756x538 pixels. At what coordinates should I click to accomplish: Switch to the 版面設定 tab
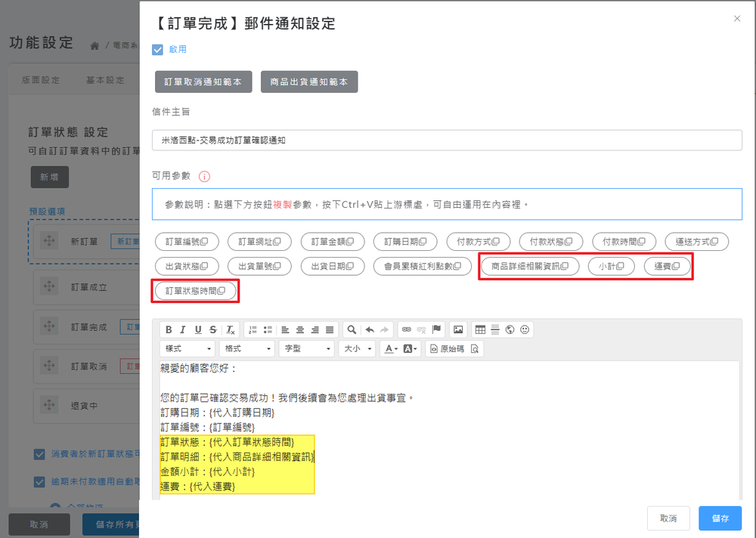(41, 80)
